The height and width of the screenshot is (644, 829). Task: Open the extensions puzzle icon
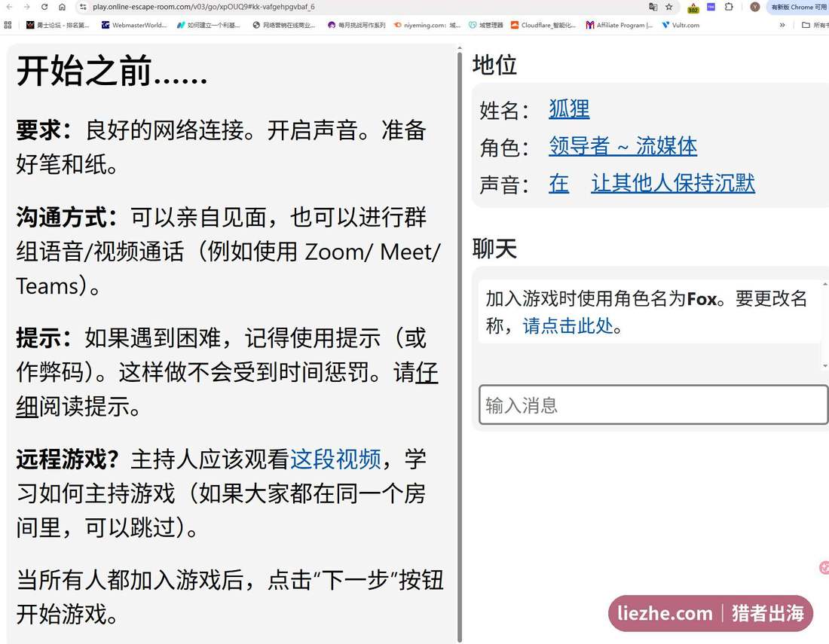point(729,7)
